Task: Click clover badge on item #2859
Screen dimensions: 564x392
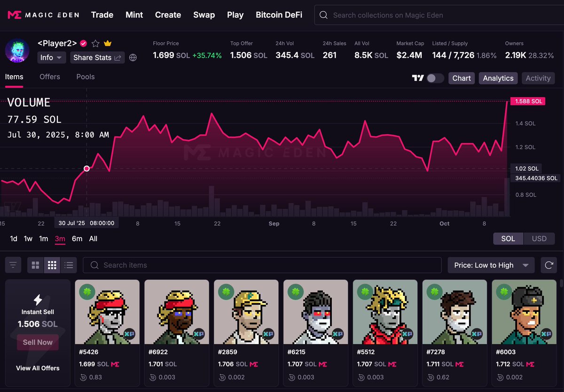Action: coord(225,292)
